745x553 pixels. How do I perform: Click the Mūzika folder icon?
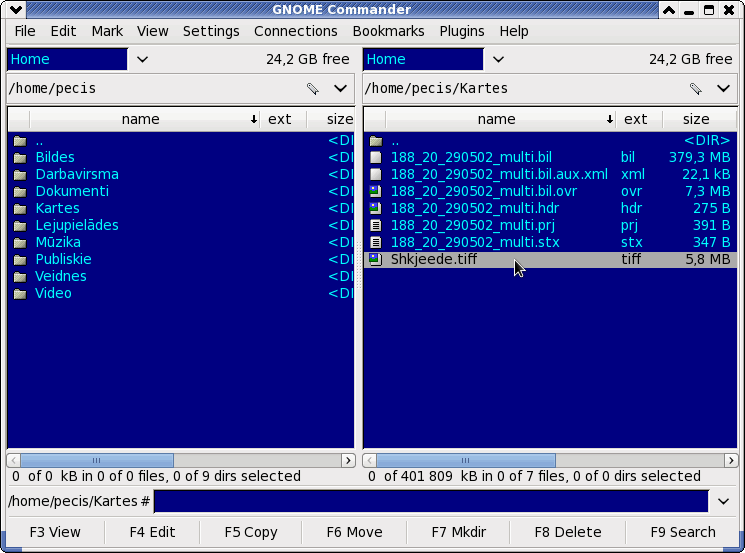pyautogui.click(x=20, y=243)
